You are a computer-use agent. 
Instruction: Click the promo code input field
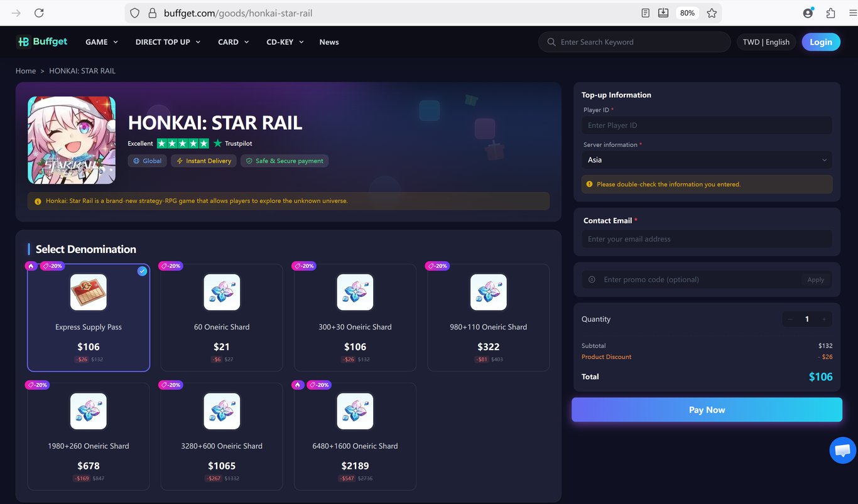(x=698, y=279)
